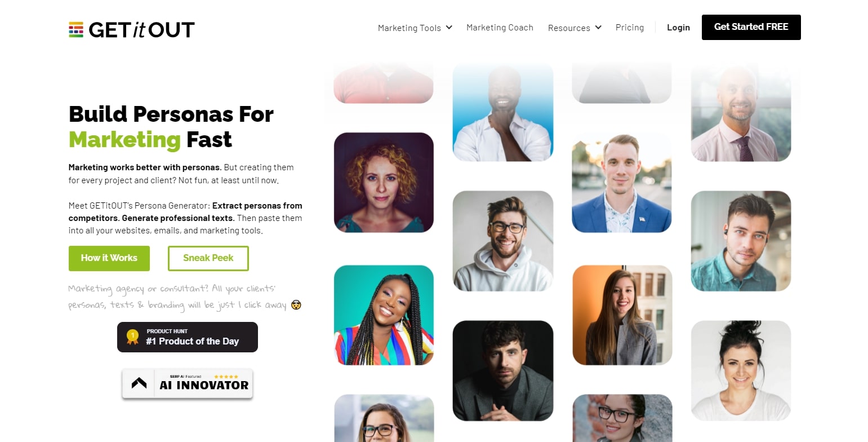The width and height of the screenshot is (868, 442).
Task: Select the man with glasses in white hoodie
Action: [503, 241]
